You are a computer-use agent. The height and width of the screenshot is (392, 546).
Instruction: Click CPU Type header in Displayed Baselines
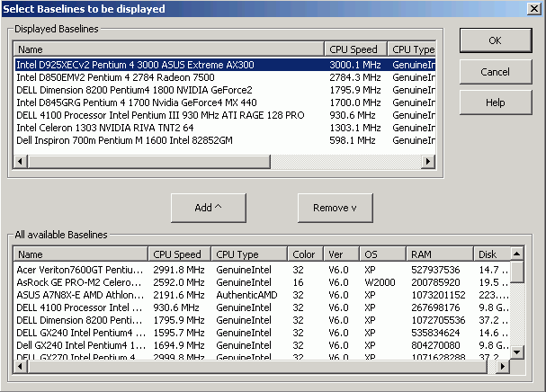coord(412,49)
